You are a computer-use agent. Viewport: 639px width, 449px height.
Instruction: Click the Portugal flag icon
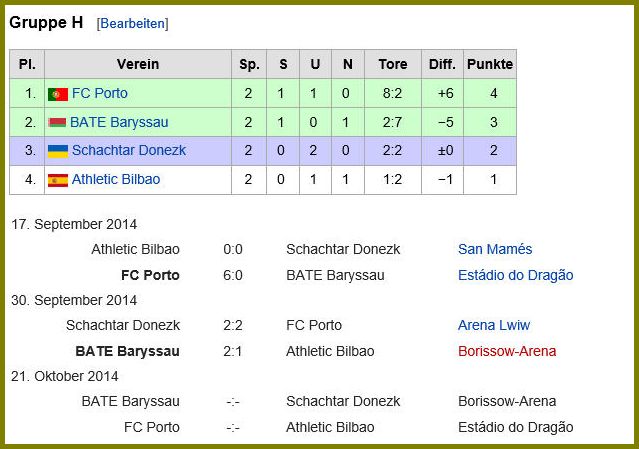tap(58, 94)
